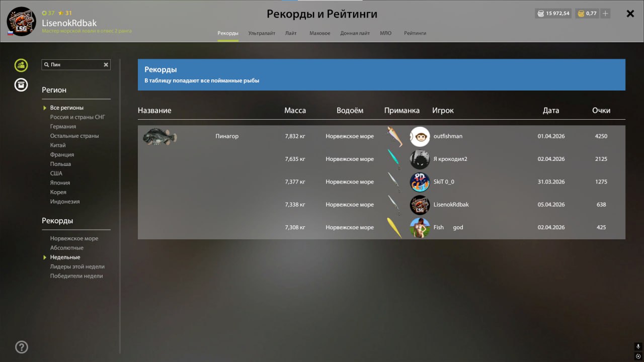
Task: Select Абсолютные records filter
Action: click(66, 248)
